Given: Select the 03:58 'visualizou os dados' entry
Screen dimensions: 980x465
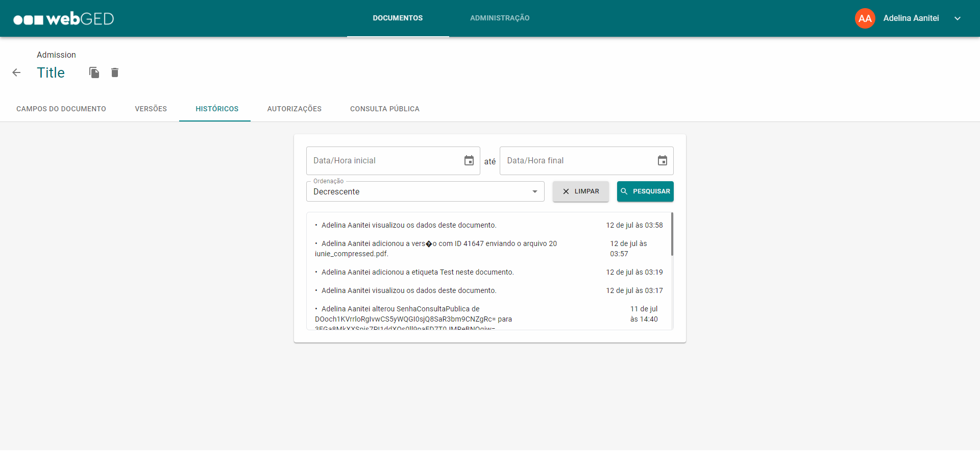Looking at the screenshot, I should pos(489,225).
